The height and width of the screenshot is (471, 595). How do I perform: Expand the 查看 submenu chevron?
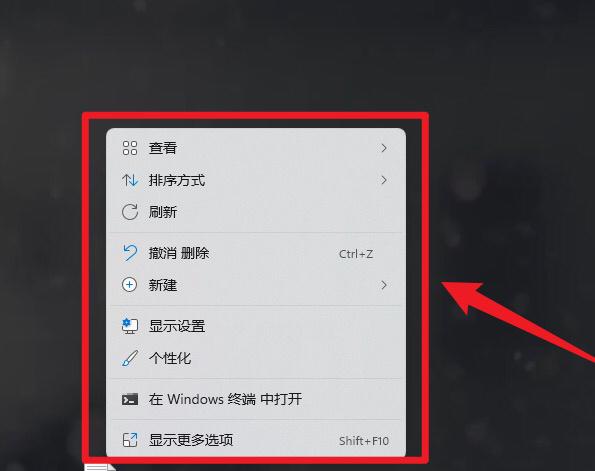tap(384, 148)
